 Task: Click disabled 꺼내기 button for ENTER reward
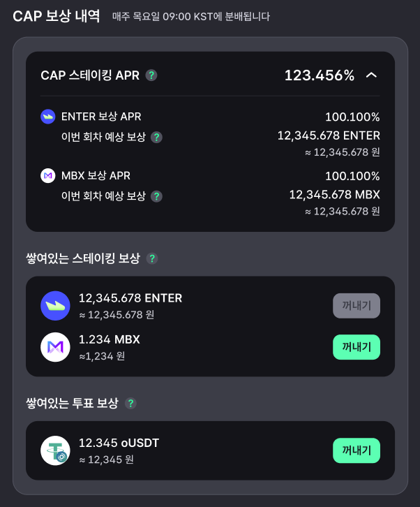point(357,306)
